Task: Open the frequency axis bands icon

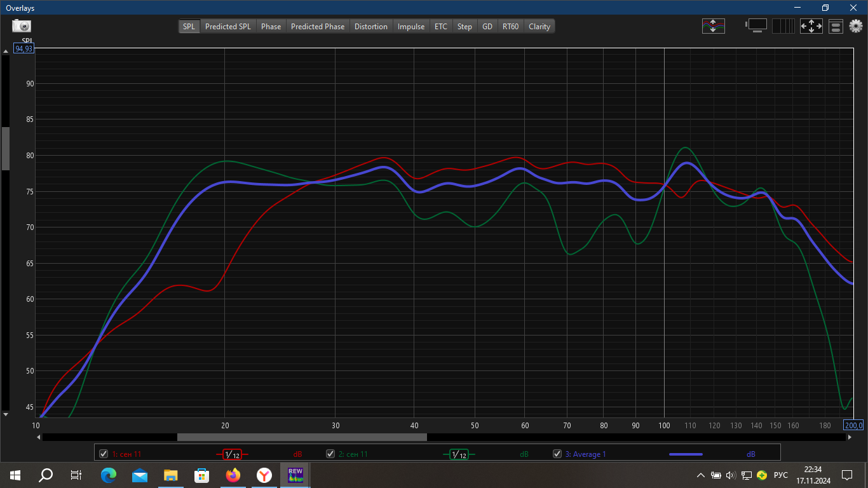Action: pyautogui.click(x=783, y=26)
